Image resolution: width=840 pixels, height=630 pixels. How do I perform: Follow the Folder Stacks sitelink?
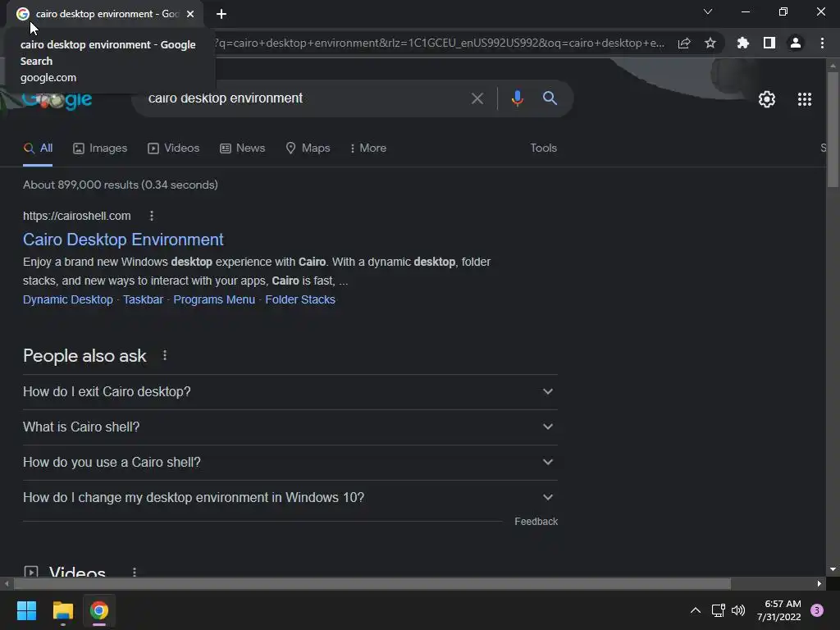pos(300,300)
